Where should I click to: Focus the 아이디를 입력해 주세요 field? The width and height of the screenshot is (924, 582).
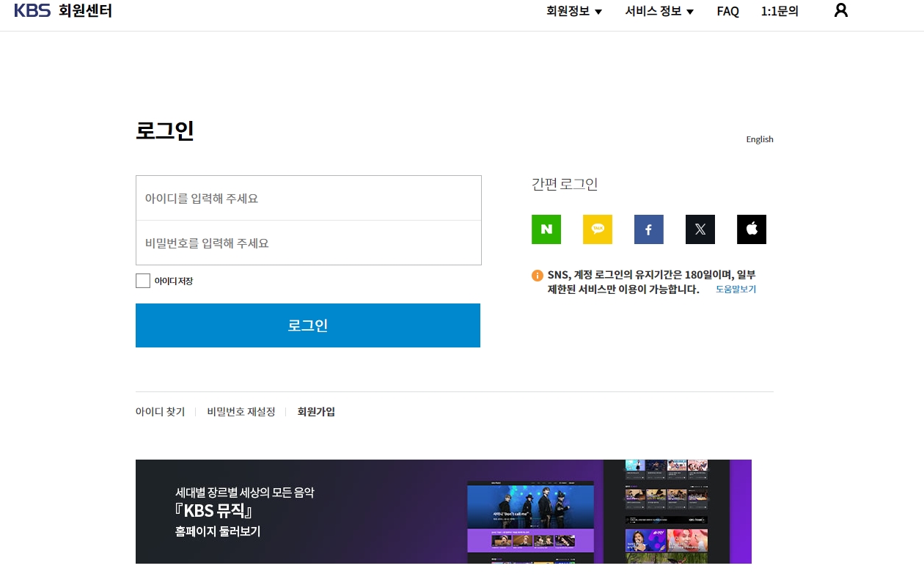click(x=309, y=198)
